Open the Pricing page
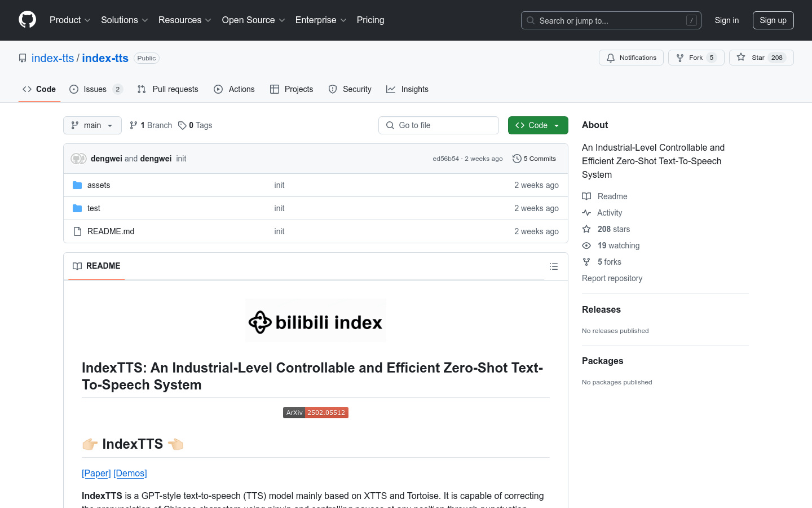The width and height of the screenshot is (812, 508). pyautogui.click(x=370, y=20)
